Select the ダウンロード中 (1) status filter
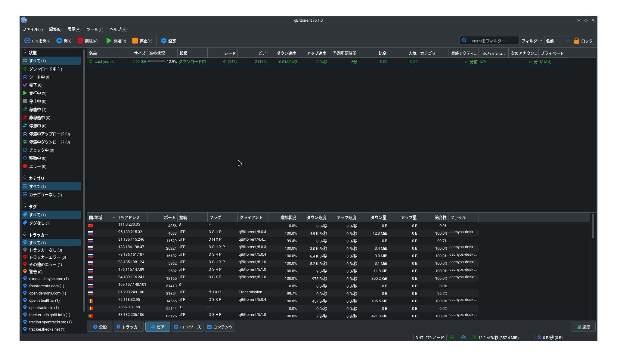This screenshot has height=364, width=617. point(51,69)
